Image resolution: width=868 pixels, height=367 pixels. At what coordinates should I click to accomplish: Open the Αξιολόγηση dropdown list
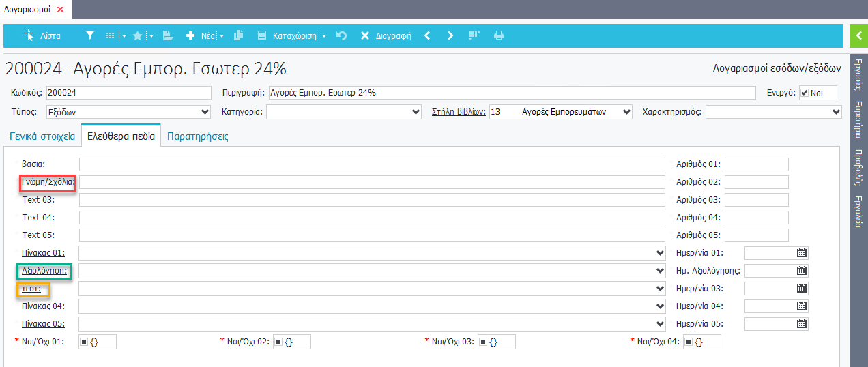click(x=372, y=271)
